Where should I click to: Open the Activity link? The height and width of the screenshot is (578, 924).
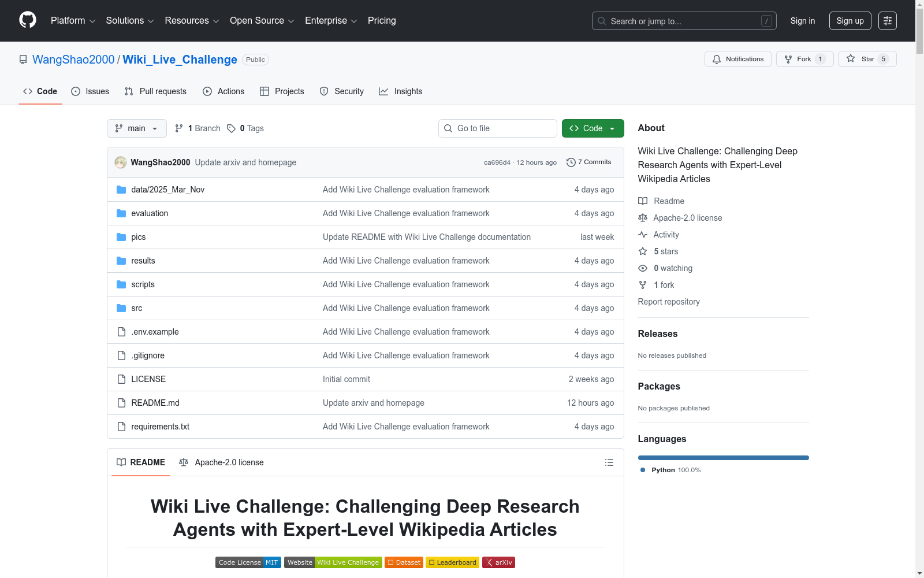(659, 235)
